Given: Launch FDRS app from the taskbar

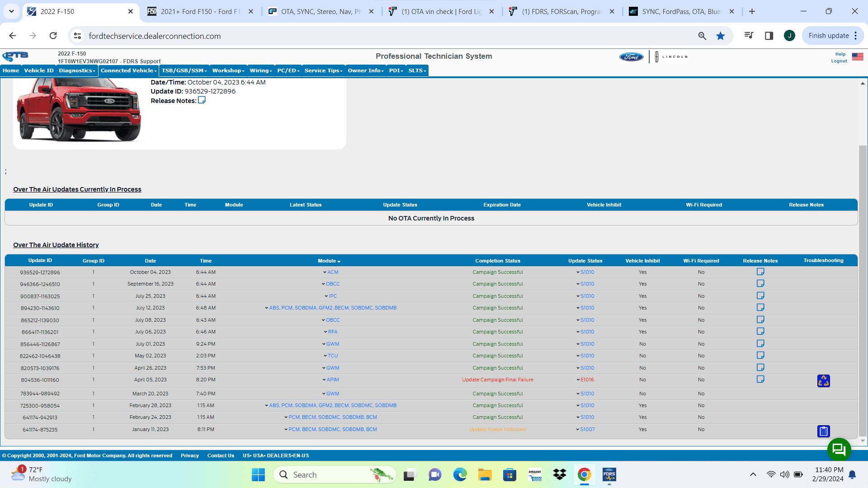Looking at the screenshot, I should pyautogui.click(x=609, y=475).
